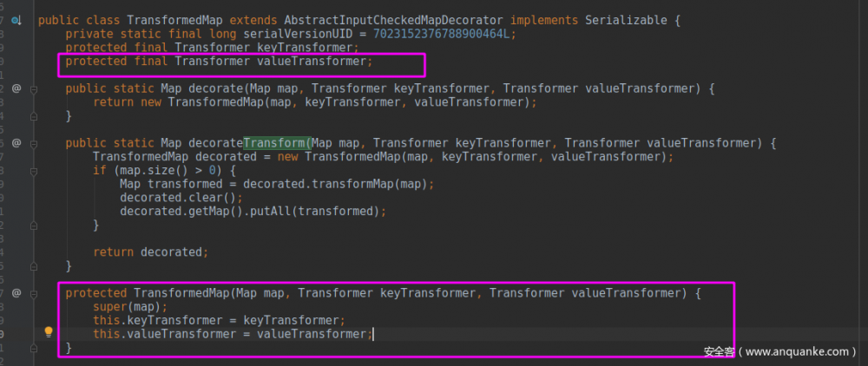Click AbstractInputCheckedMapDecorator in the class declaration
Viewport: 868px width, 366px height.
click(394, 21)
